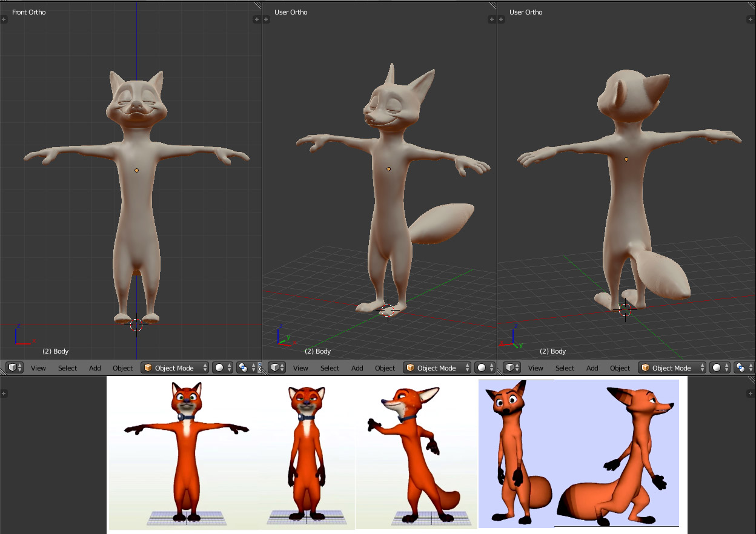The height and width of the screenshot is (534, 756).
Task: Click 3D cursor in Front Ortho viewport
Action: pyautogui.click(x=136, y=325)
